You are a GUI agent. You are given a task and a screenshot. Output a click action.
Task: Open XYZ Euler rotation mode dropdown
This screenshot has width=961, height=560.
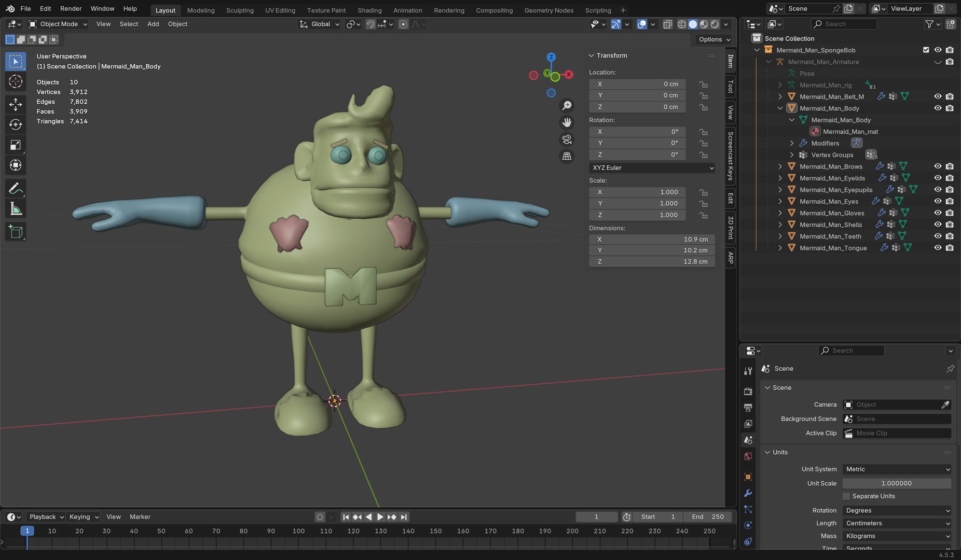pos(652,167)
